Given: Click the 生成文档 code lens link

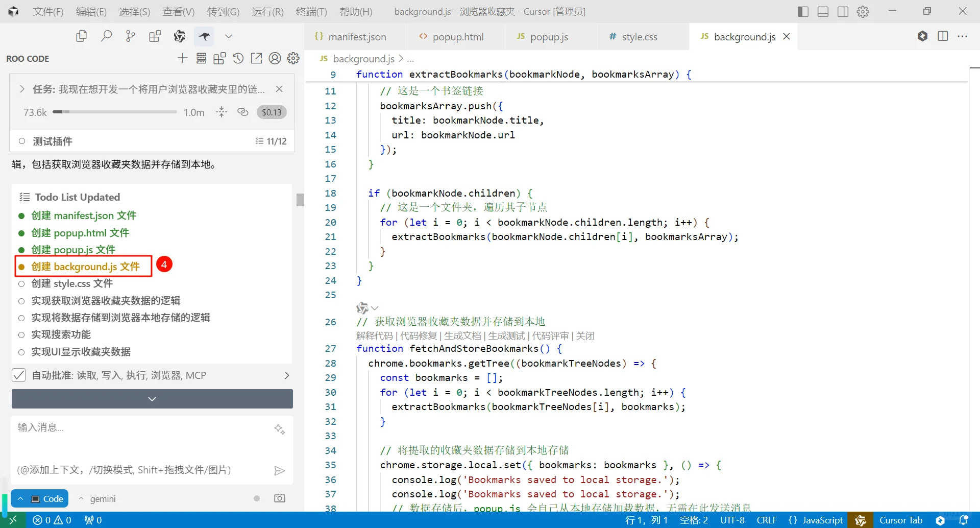Looking at the screenshot, I should [462, 335].
